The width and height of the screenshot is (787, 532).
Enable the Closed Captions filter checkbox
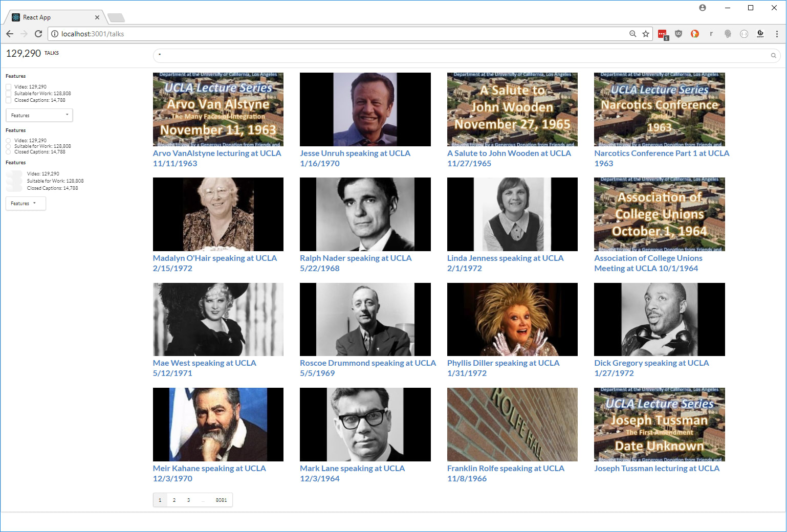[8, 100]
